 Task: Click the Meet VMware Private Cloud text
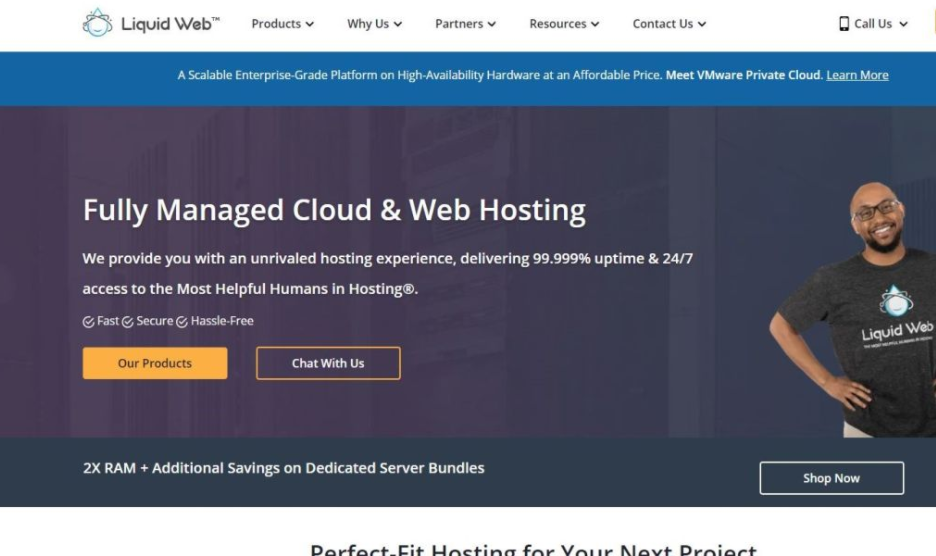pyautogui.click(x=744, y=75)
